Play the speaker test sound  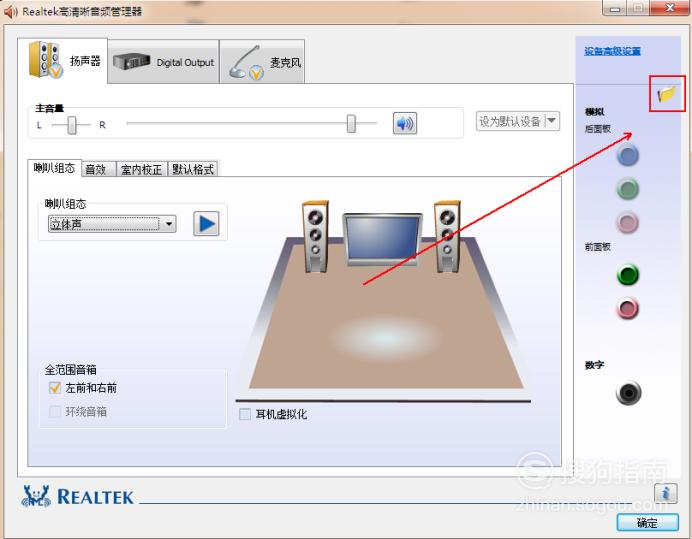(206, 223)
